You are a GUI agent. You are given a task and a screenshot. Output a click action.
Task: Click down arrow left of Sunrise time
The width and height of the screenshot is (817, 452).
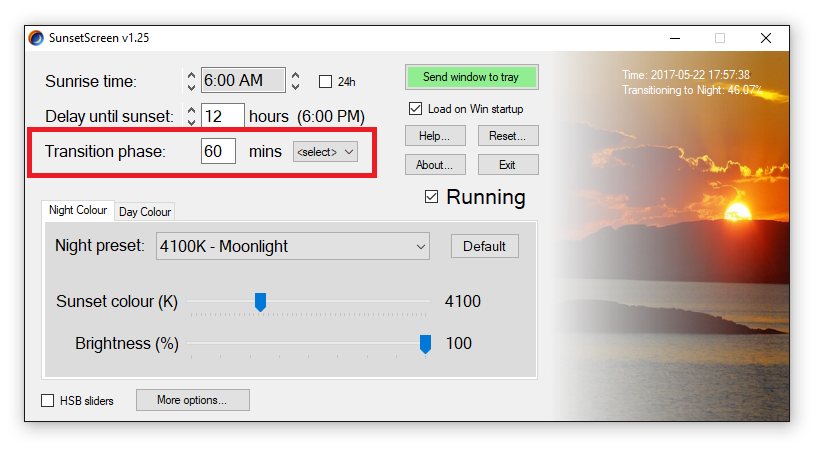(x=192, y=87)
